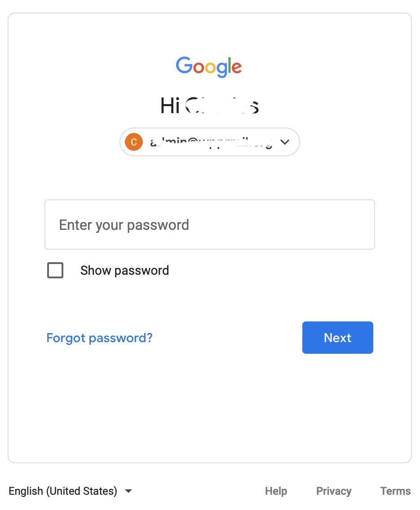Open the Terms link in the footer

coord(395,491)
